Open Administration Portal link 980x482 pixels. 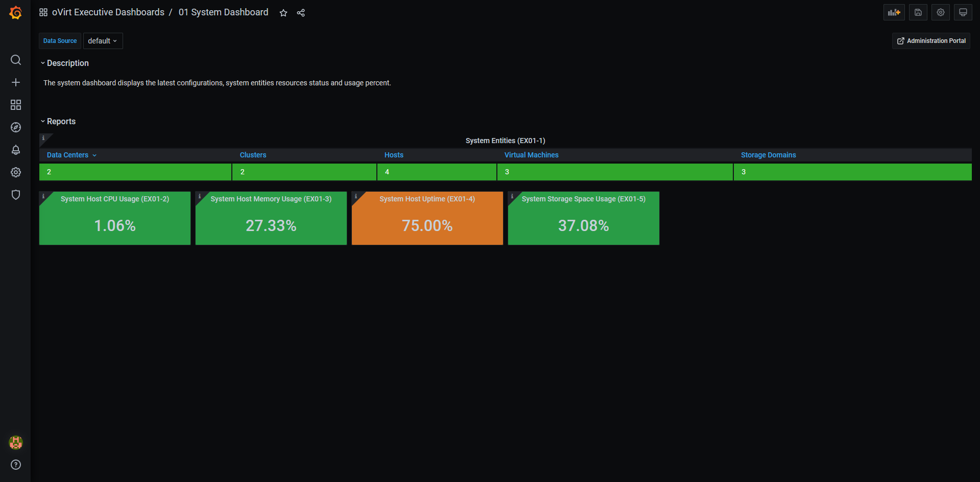coord(931,41)
